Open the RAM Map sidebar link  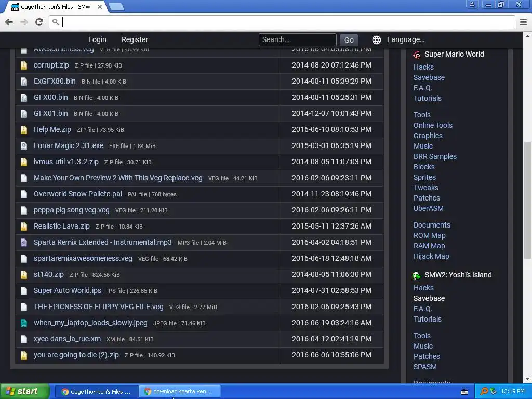429,246
